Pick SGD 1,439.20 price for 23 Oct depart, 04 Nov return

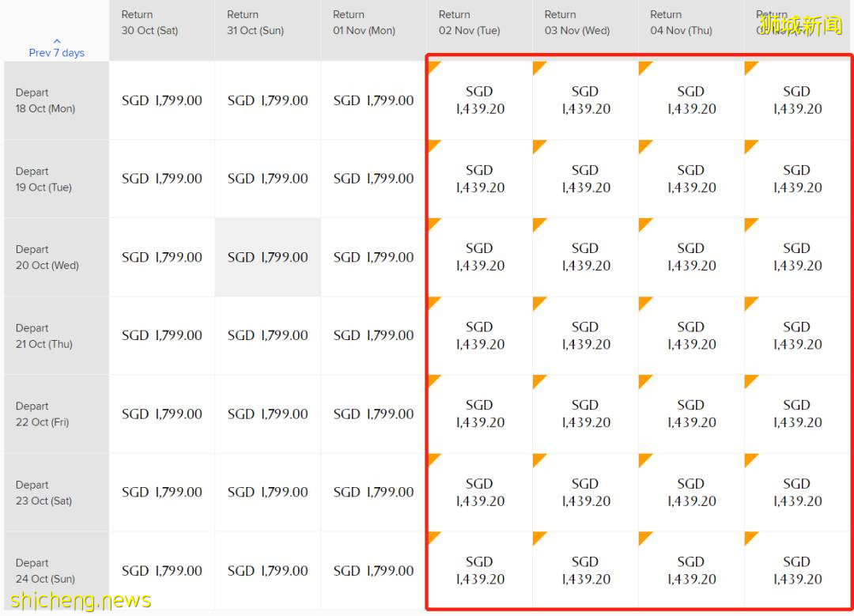690,492
